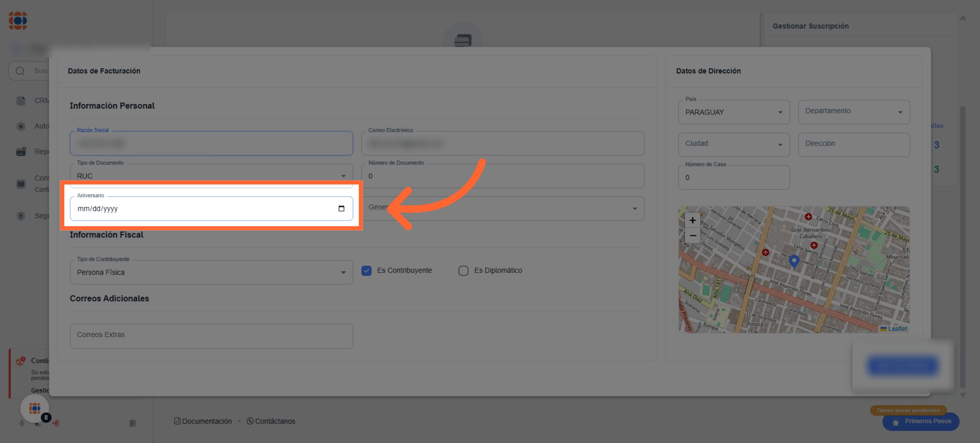This screenshot has width=980, height=443.
Task: Zoom out on the address map
Action: [x=693, y=236]
